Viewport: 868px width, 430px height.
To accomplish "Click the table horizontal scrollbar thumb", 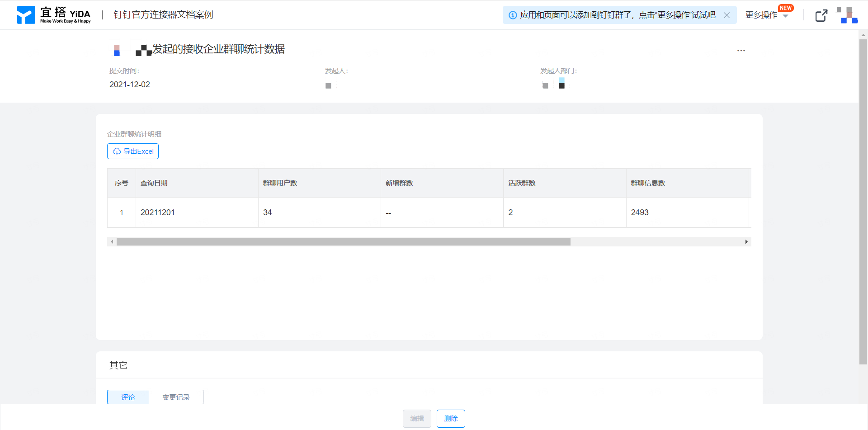I will (344, 242).
